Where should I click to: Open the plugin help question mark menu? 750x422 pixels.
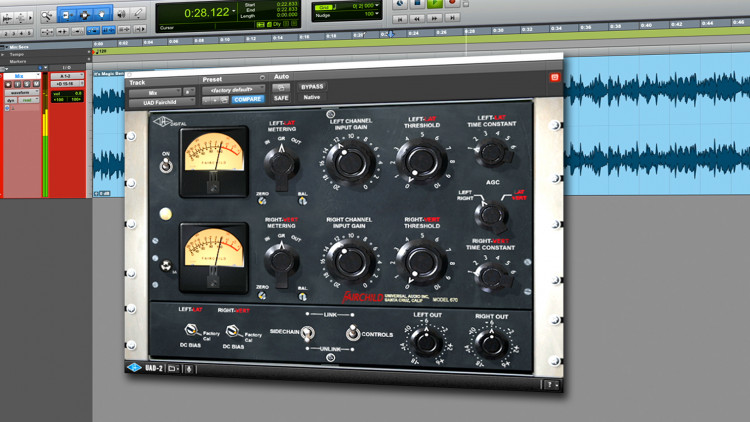click(551, 384)
